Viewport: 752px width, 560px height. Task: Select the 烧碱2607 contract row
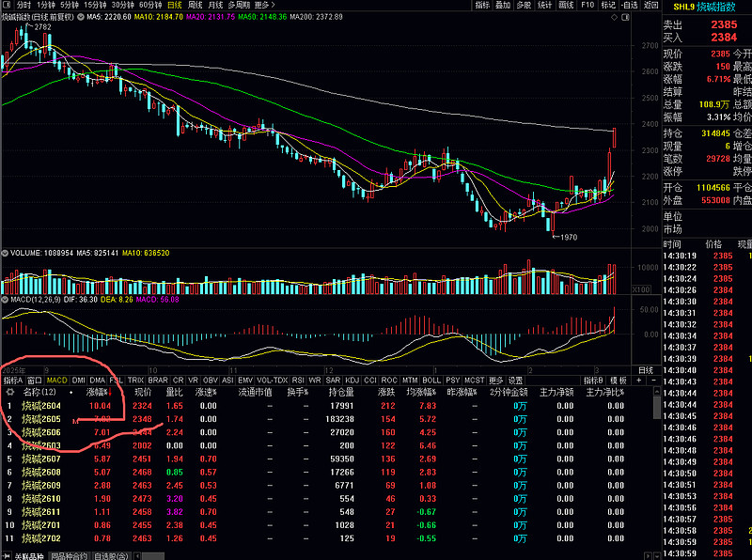pyautogui.click(x=42, y=459)
